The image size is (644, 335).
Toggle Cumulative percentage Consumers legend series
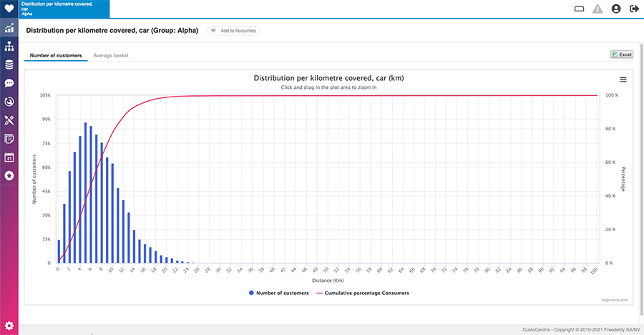[x=362, y=293]
